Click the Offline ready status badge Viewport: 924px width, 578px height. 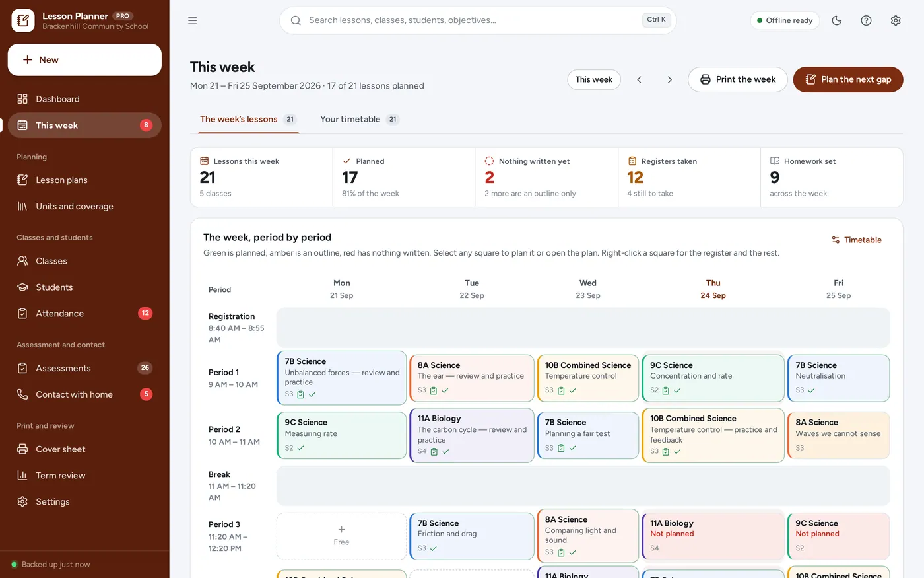[785, 20]
